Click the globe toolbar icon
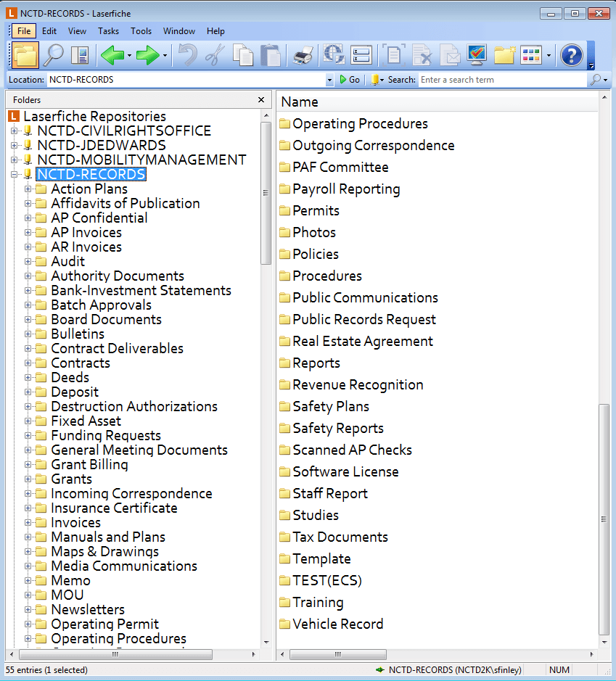616x681 pixels. 334,54
